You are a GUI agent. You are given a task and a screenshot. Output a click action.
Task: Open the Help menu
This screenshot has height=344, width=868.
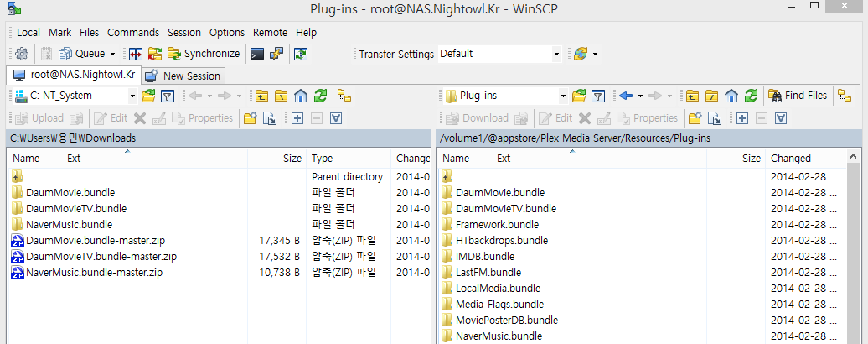(x=306, y=33)
